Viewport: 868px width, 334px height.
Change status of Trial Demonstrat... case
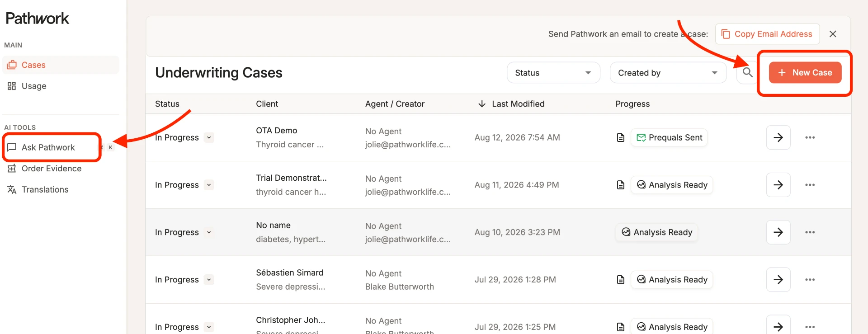209,185
